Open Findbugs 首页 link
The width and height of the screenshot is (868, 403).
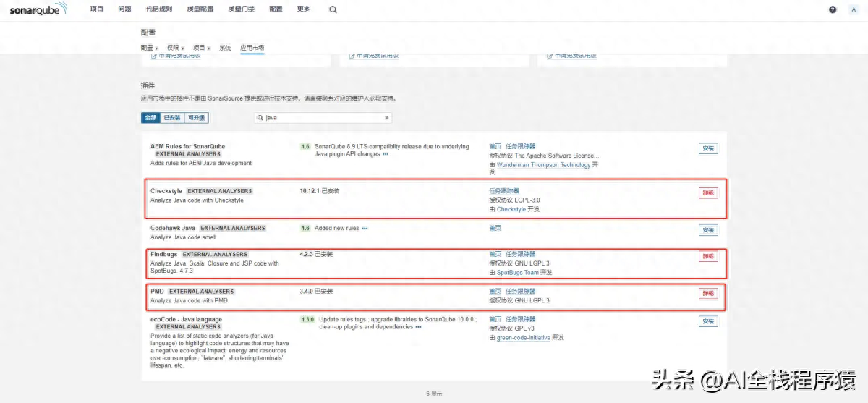tap(495, 254)
